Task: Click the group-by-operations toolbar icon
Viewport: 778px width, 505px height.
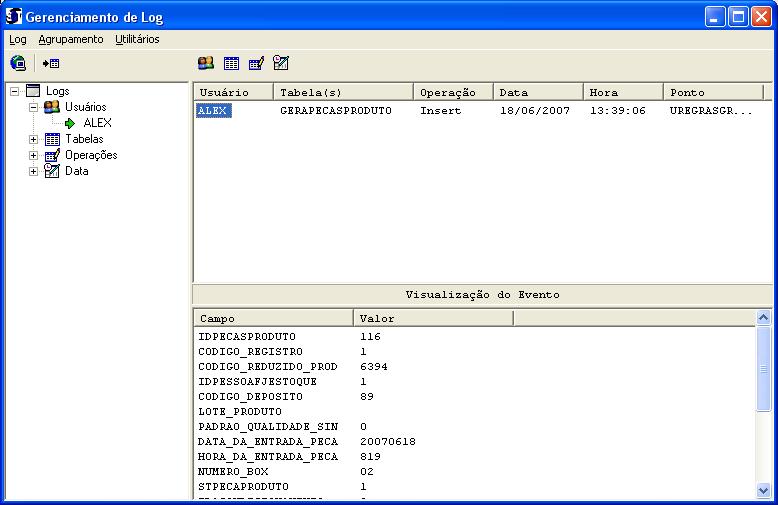Action: pyautogui.click(x=256, y=63)
